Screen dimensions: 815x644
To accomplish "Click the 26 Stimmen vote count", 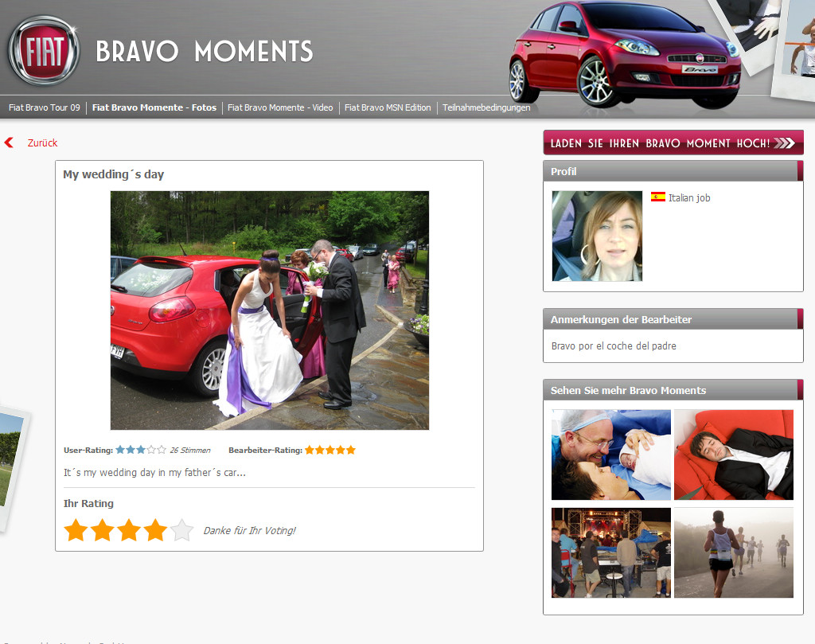I will pos(190,450).
